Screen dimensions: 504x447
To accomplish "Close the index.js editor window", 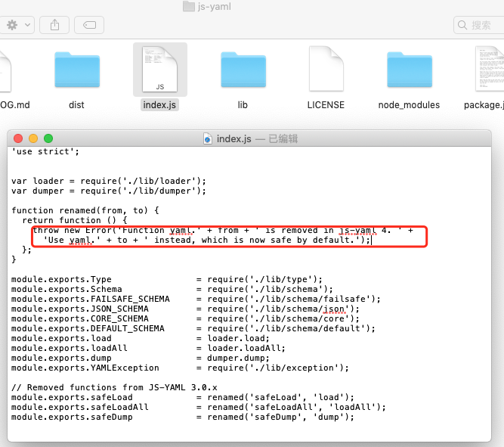I will tap(18, 138).
